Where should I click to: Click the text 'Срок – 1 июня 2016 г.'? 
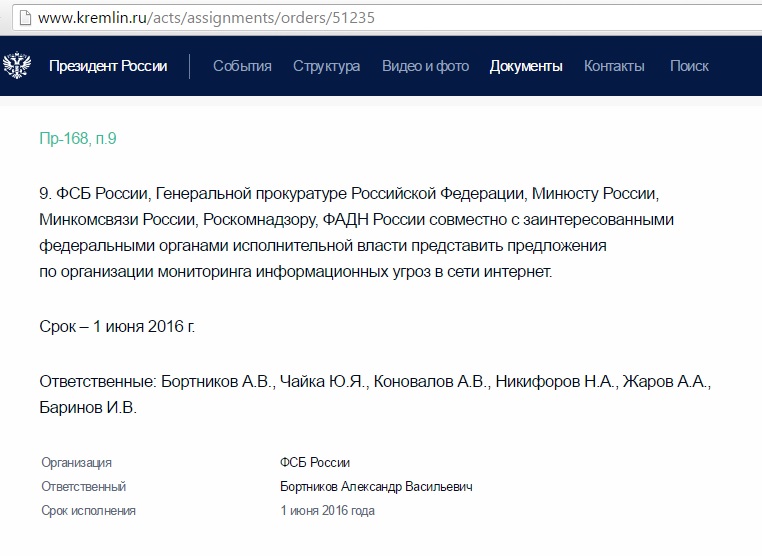point(117,326)
